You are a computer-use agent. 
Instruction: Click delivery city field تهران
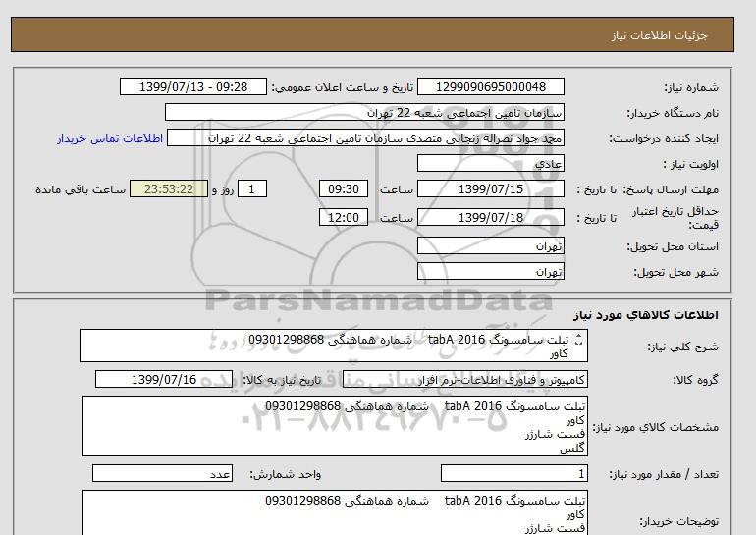tap(490, 272)
